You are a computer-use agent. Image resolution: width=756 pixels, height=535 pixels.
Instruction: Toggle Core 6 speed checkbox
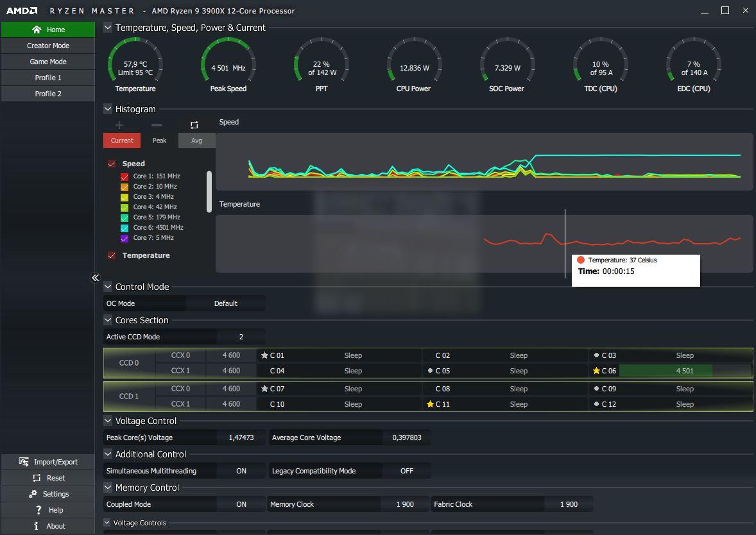pos(125,228)
